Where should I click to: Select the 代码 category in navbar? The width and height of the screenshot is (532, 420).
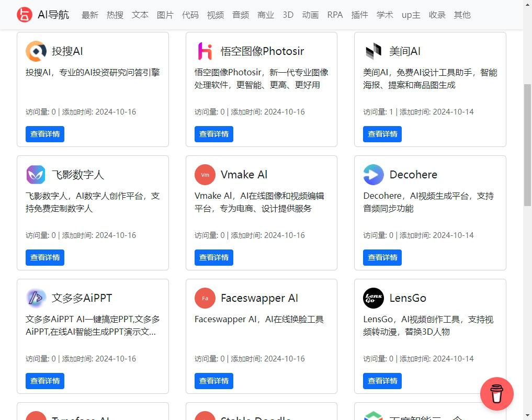(x=190, y=15)
